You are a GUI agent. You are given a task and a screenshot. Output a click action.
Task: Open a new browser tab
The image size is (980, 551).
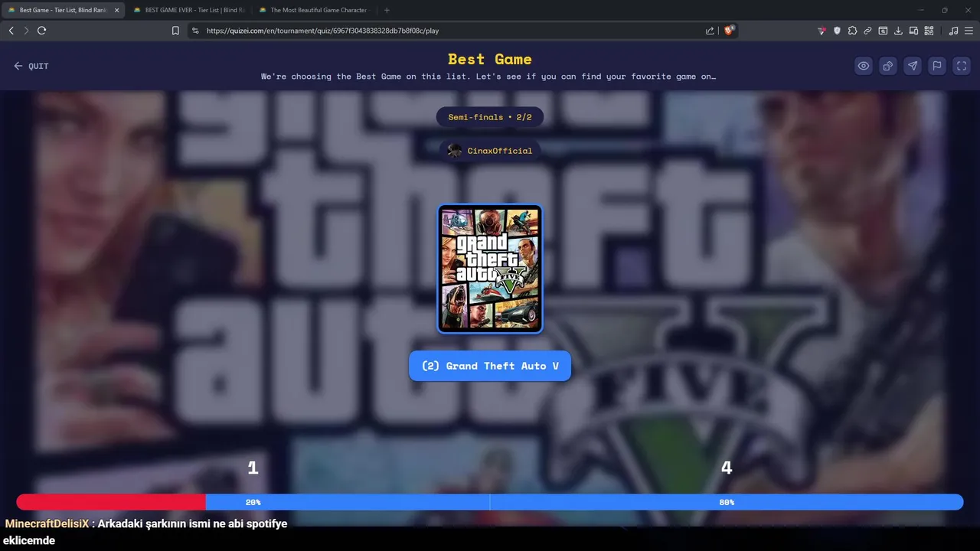point(387,10)
